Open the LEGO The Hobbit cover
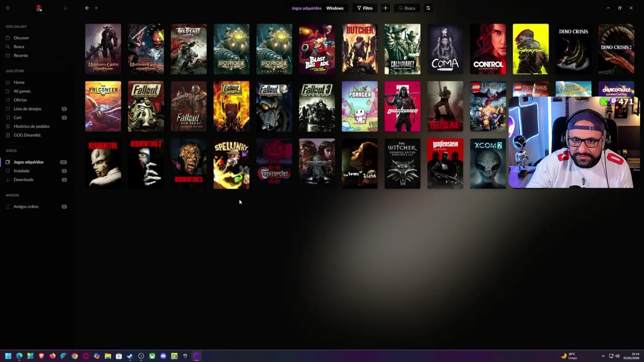The height and width of the screenshot is (362, 644). click(488, 106)
